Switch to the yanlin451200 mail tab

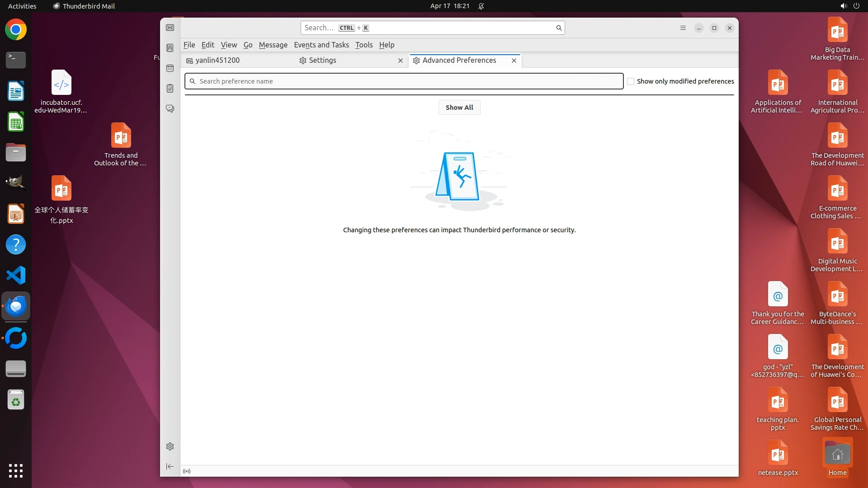(x=217, y=61)
